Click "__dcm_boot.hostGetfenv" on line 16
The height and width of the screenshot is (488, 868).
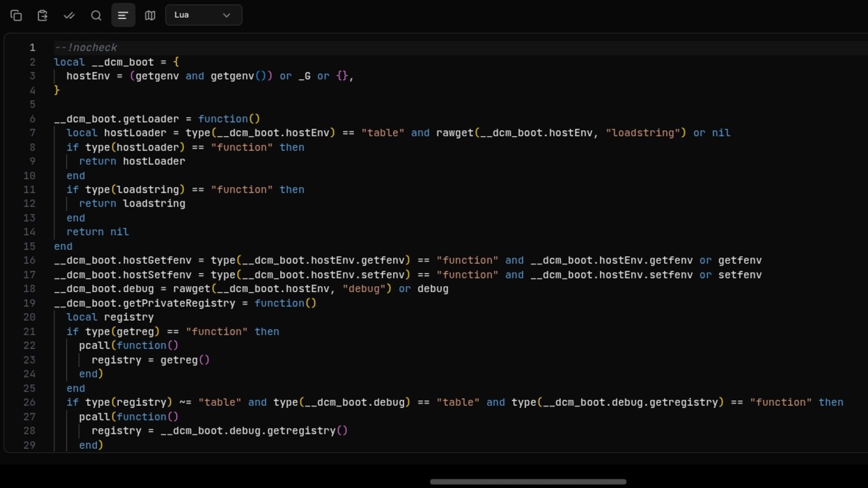123,260
